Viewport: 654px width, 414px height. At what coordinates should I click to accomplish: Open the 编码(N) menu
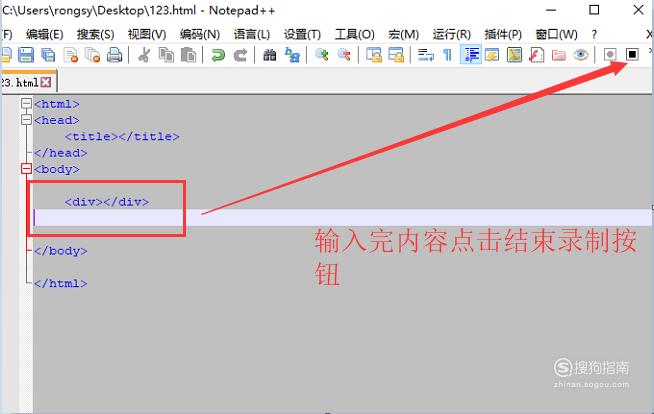pyautogui.click(x=200, y=34)
